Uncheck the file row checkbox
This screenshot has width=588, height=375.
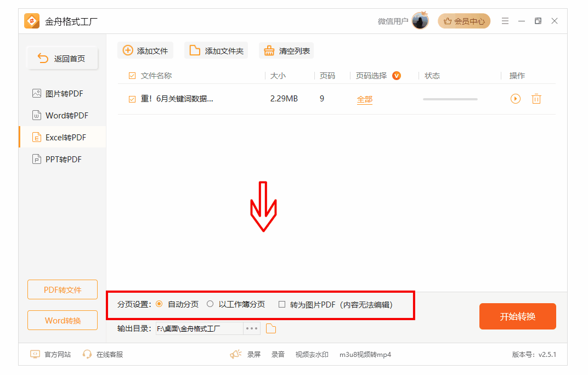point(132,99)
